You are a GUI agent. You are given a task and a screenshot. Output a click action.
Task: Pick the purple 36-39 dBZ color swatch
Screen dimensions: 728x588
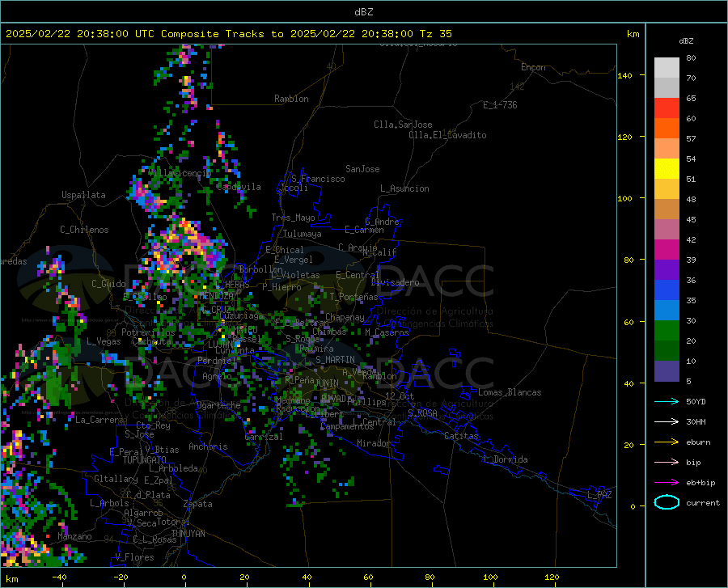667,270
